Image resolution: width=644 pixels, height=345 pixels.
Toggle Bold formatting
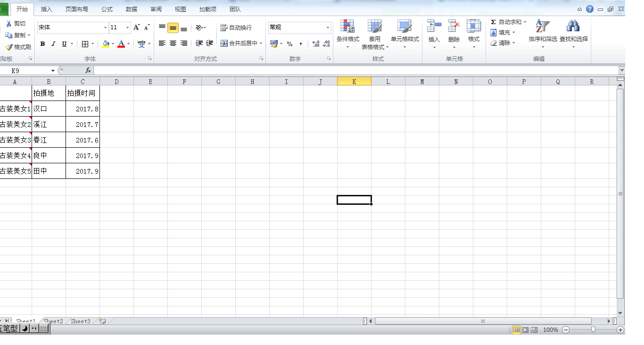tap(42, 44)
